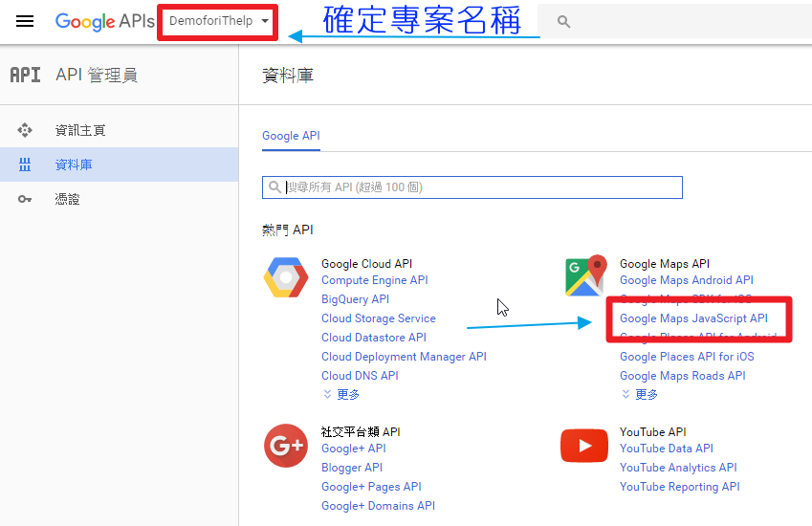Open Cloud Storage Service link
Screen dimensions: 812x526
379,318
